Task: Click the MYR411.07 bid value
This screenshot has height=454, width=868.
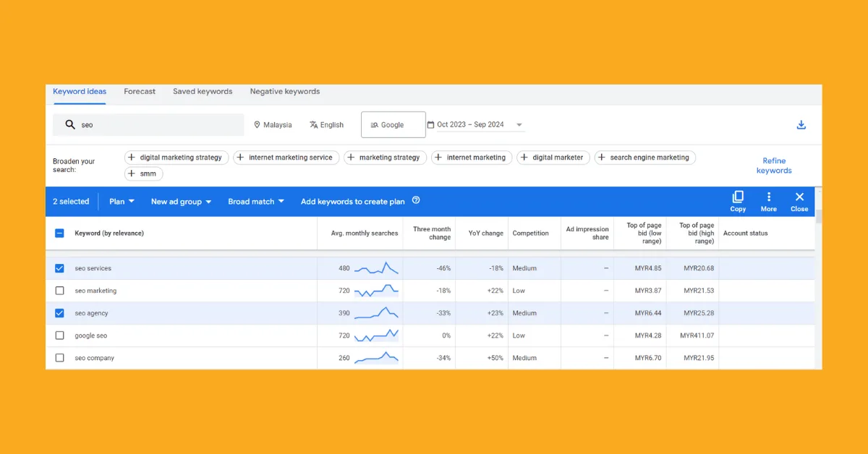Action: tap(697, 335)
